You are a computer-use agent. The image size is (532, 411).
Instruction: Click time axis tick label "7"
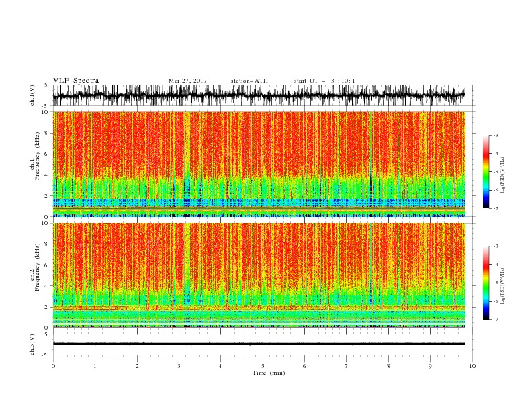[x=347, y=366]
